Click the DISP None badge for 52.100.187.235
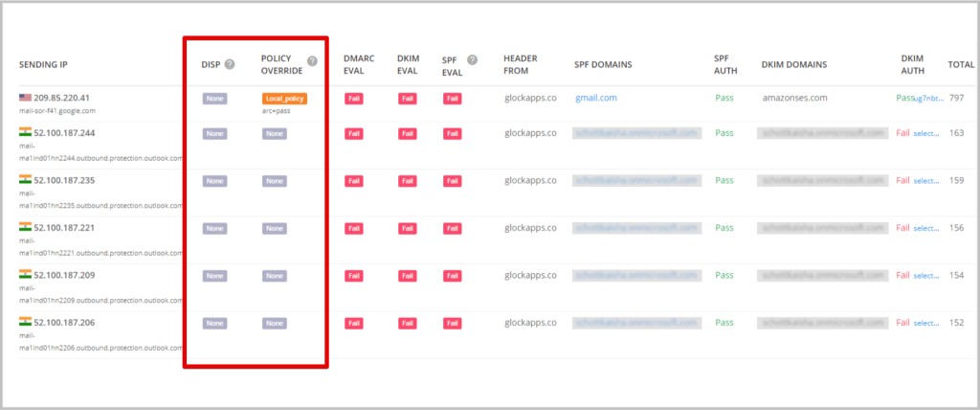Viewport: 980px width, 410px height. pos(214,181)
